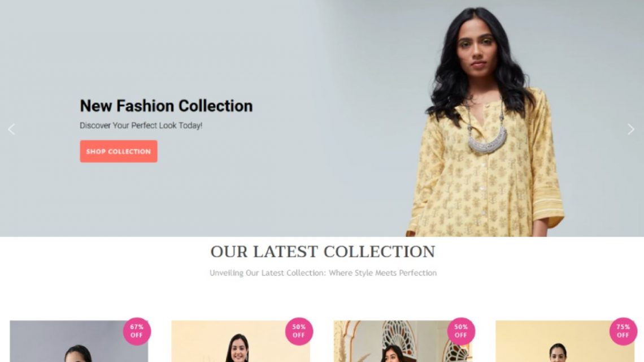The image size is (644, 362).
Task: Click Discover Your Perfect Look Today text
Action: (141, 126)
